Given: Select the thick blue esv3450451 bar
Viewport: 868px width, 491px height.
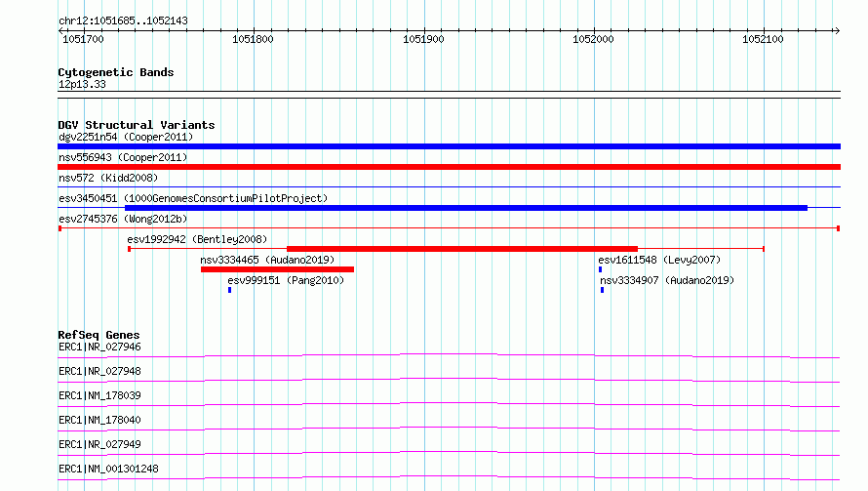Looking at the screenshot, I should click(x=466, y=208).
